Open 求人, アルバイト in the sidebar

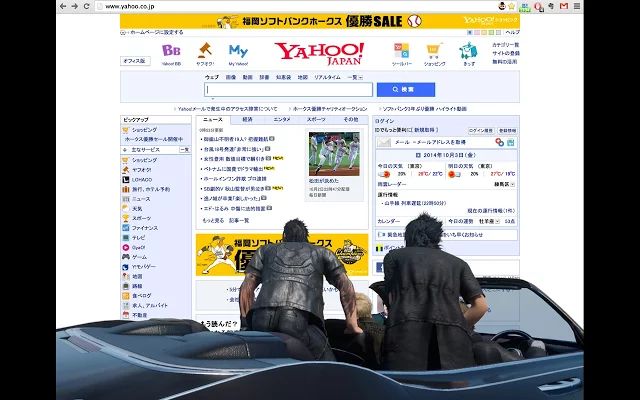click(149, 306)
